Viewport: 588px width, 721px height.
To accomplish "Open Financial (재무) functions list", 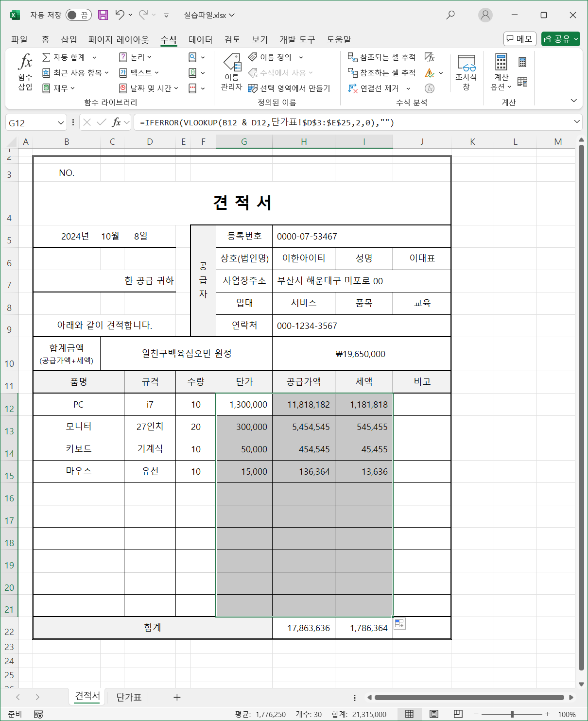I will point(58,88).
